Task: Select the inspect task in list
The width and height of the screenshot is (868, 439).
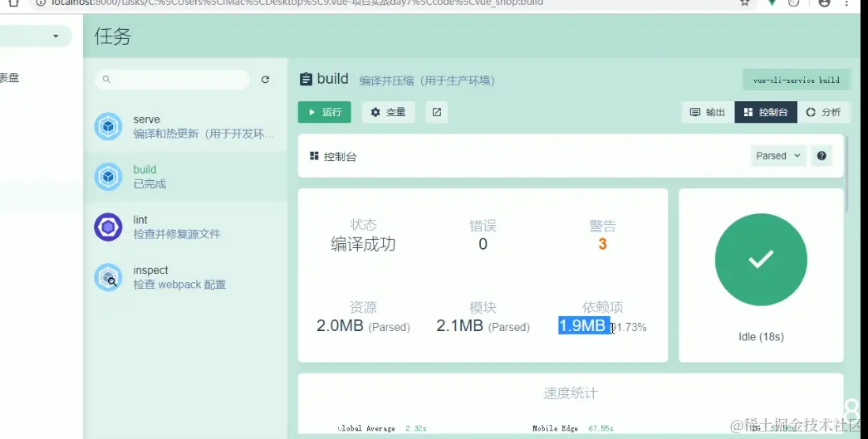Action: (185, 277)
